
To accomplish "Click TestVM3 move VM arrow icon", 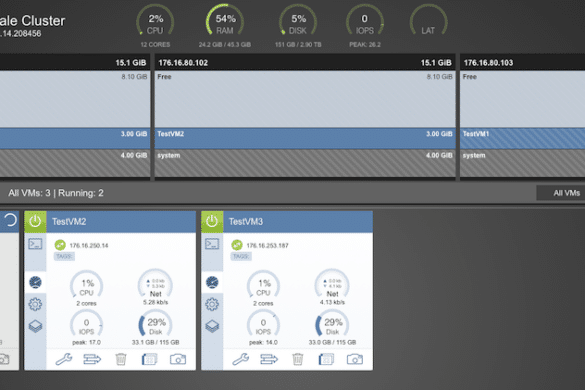I will [269, 359].
